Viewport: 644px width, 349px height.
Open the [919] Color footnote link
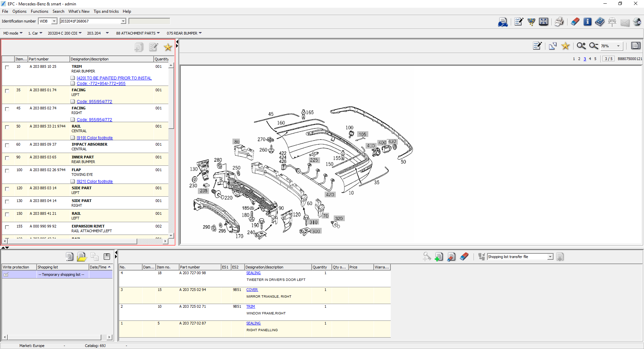95,138
